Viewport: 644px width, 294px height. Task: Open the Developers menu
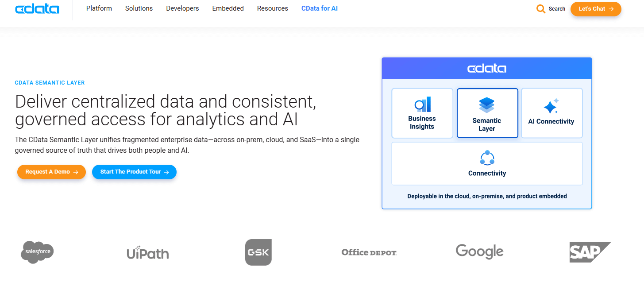[x=182, y=8]
